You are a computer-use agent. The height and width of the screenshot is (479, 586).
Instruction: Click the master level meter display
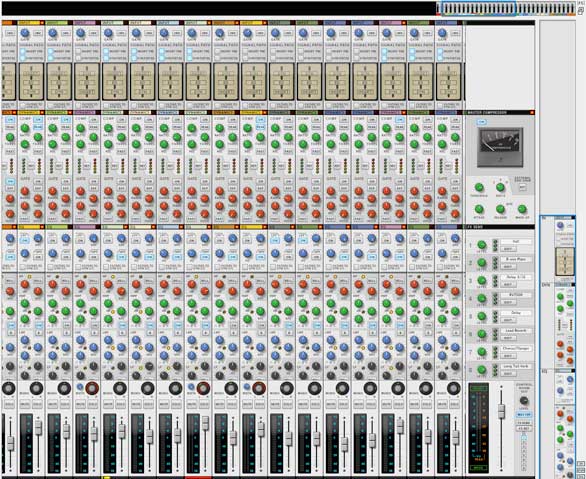click(x=479, y=429)
